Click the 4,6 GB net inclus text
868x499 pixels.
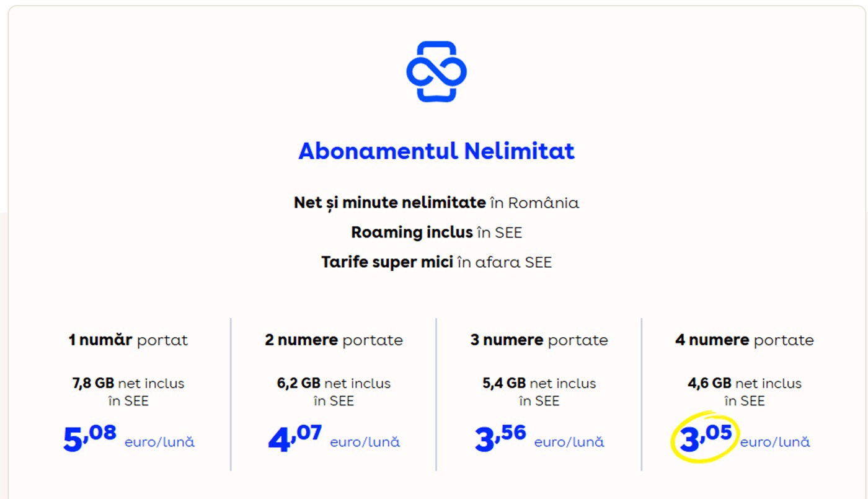[744, 384]
